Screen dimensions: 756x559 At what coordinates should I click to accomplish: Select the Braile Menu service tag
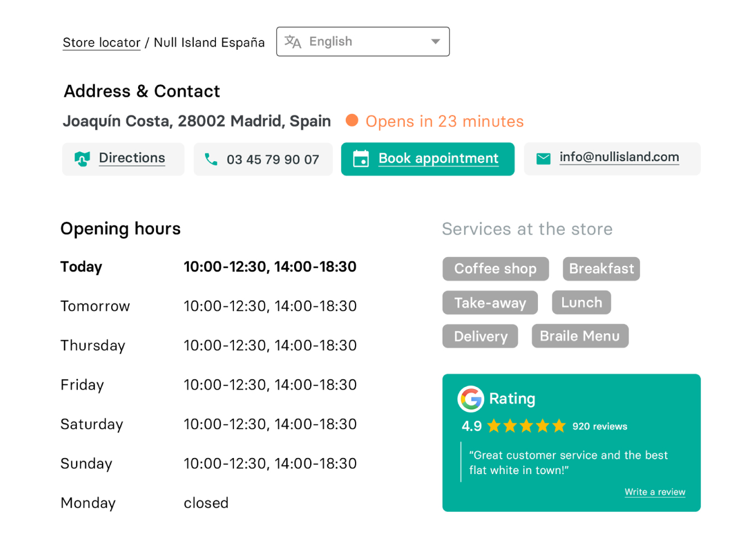coord(580,336)
